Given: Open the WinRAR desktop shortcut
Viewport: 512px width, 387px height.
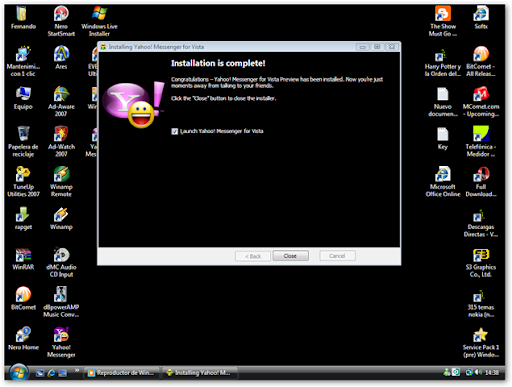Looking at the screenshot, I should point(23,259).
